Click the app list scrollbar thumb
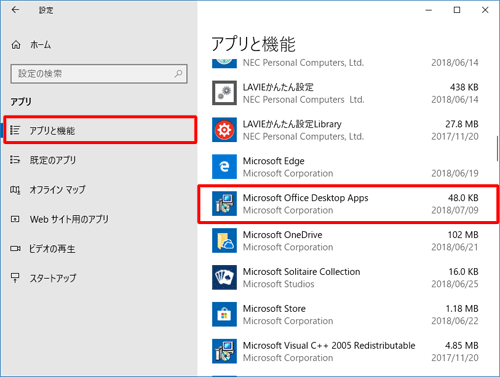This screenshot has height=377, width=500. tap(497, 148)
